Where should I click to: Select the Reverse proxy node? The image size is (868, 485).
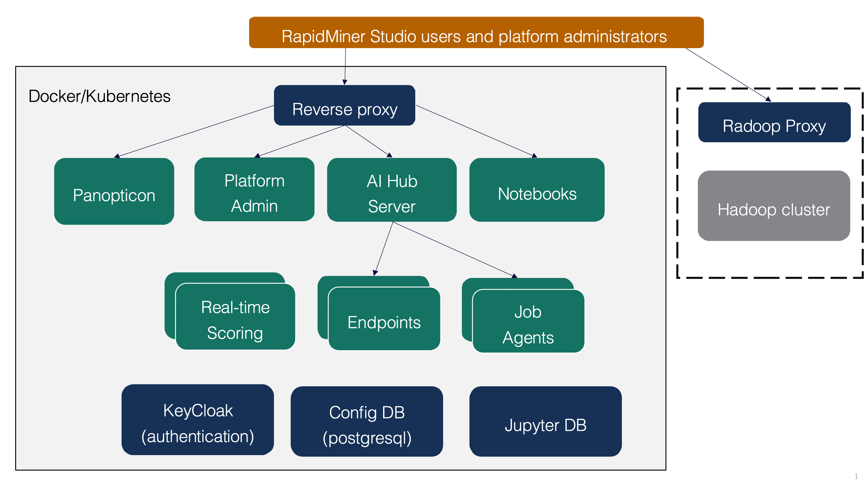click(344, 108)
